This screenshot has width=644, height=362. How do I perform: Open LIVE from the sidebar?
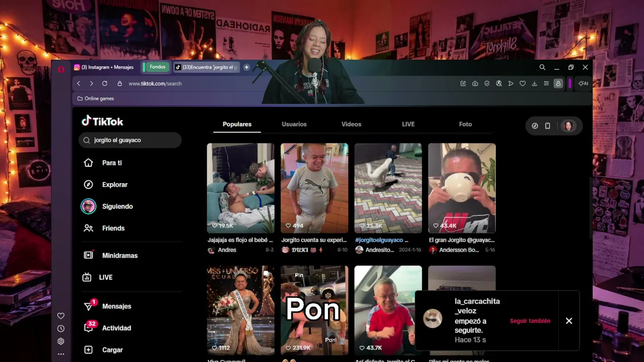tap(98, 278)
